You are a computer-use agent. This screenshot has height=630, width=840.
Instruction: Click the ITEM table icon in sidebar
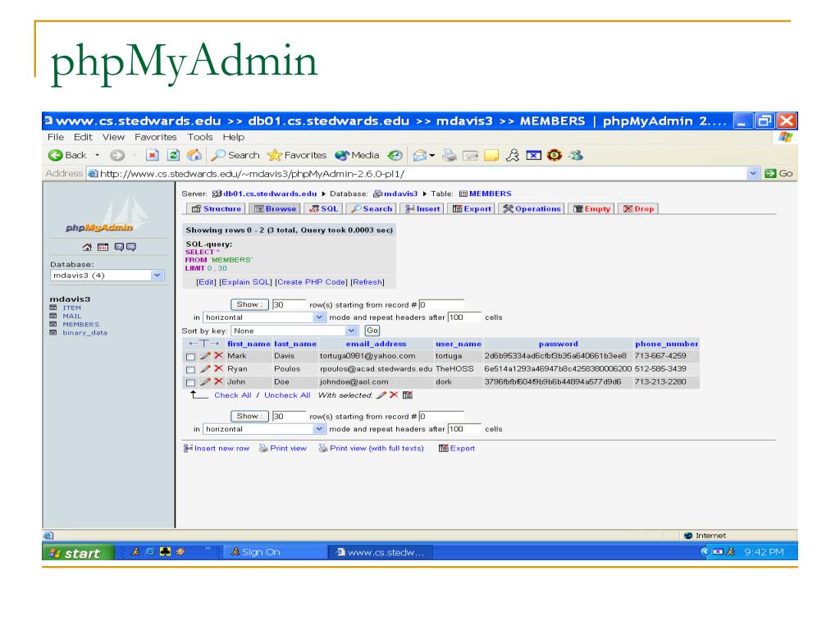(53, 308)
